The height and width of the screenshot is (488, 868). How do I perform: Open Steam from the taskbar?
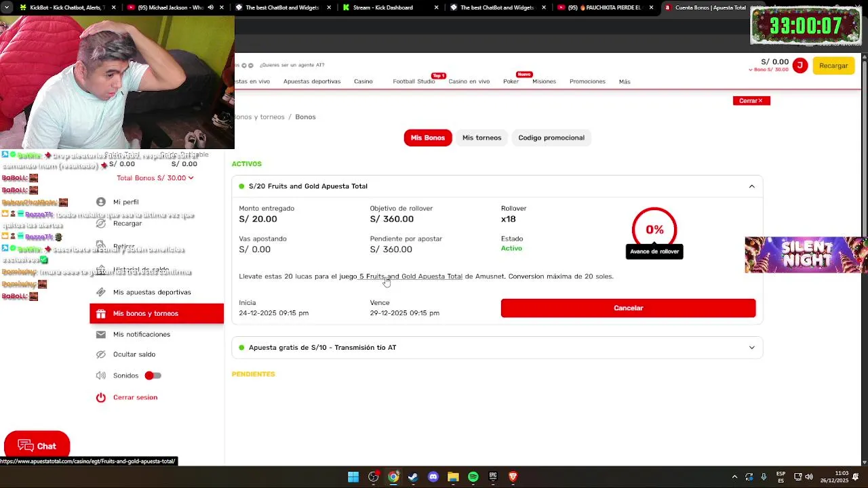point(413,477)
